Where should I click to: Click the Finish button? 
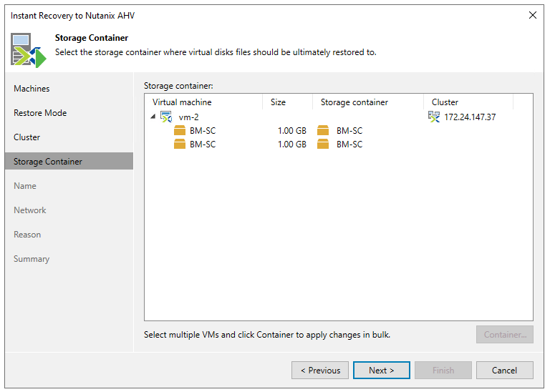(x=443, y=371)
